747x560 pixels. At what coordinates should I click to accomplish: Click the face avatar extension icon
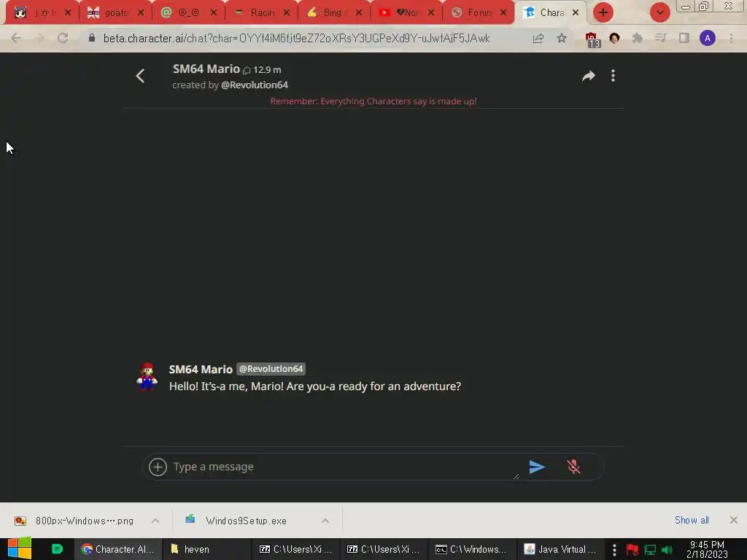point(614,38)
